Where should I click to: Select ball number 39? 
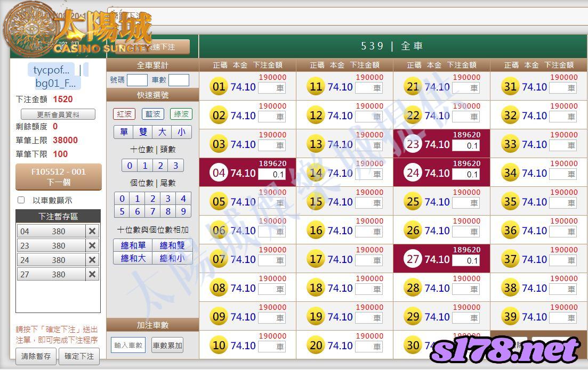pyautogui.click(x=510, y=317)
